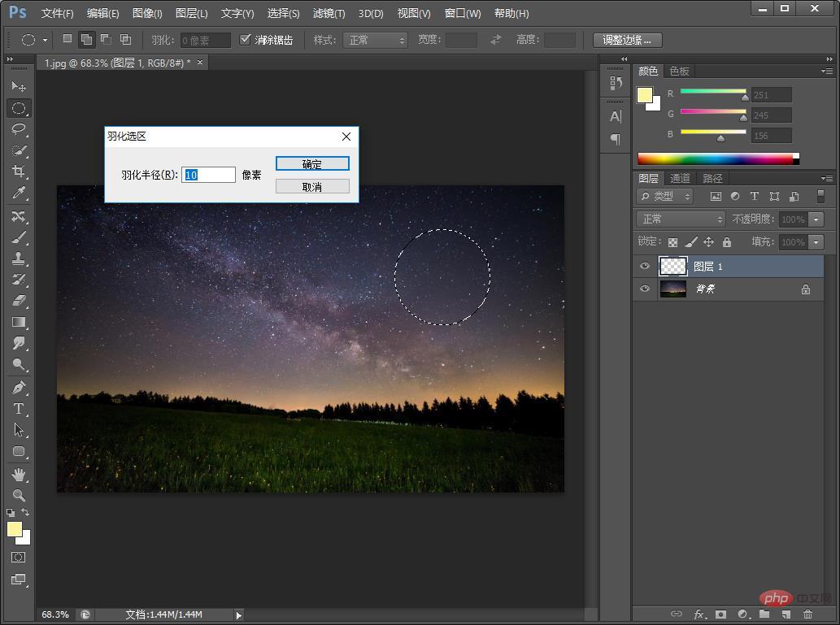Screen dimensions: 840x625
Task: Select the Healing Brush tool
Action: (x=19, y=216)
